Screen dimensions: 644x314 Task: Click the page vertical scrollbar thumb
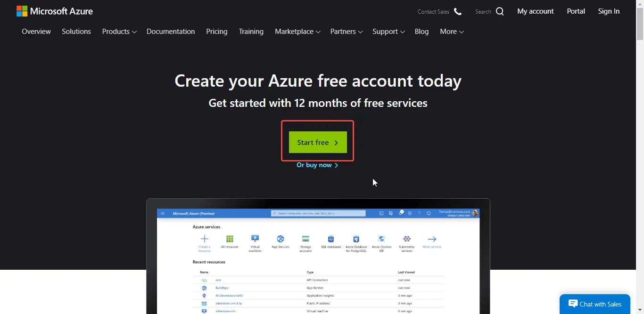[x=640, y=24]
